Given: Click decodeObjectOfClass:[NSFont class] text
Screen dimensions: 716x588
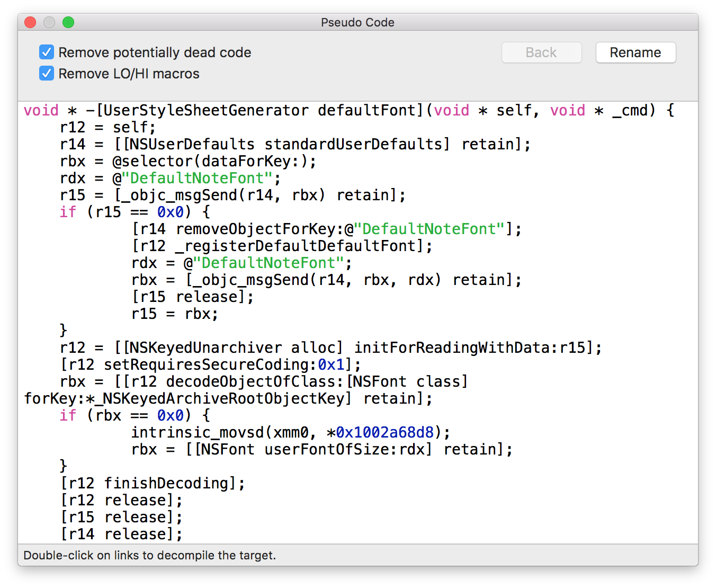Looking at the screenshot, I should [x=317, y=381].
